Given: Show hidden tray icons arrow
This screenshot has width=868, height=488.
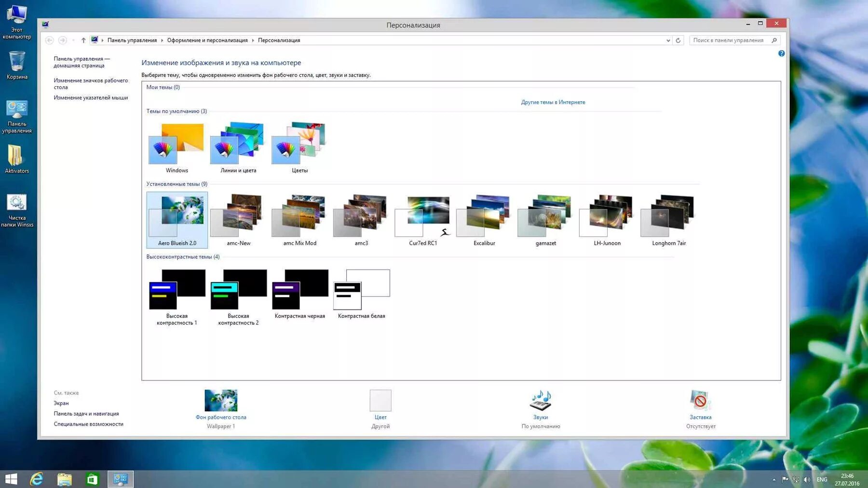Looking at the screenshot, I should pyautogui.click(x=774, y=480).
